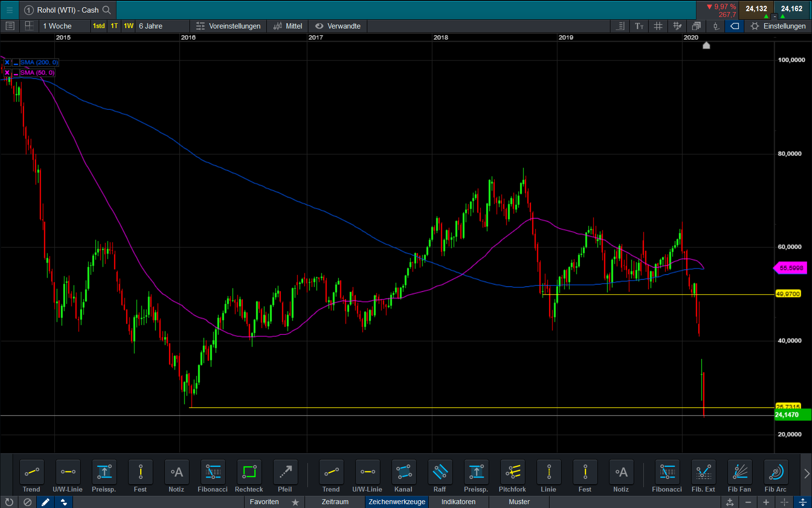Open the Favoriten tab

[275, 502]
